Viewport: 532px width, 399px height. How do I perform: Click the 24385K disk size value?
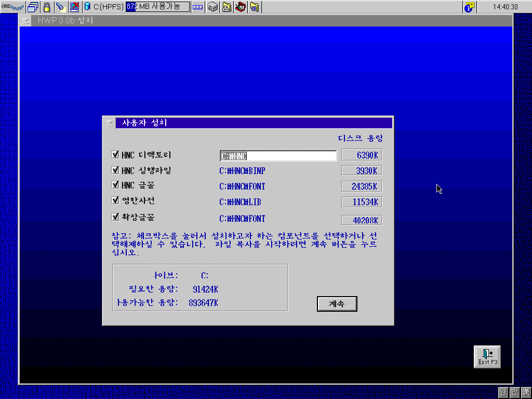pyautogui.click(x=362, y=187)
